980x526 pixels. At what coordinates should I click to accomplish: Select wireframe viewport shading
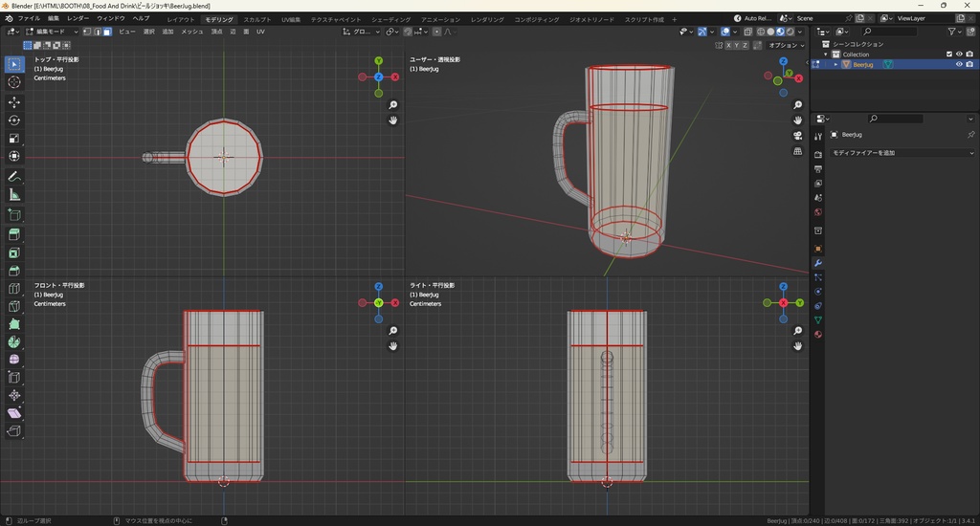pos(761,32)
